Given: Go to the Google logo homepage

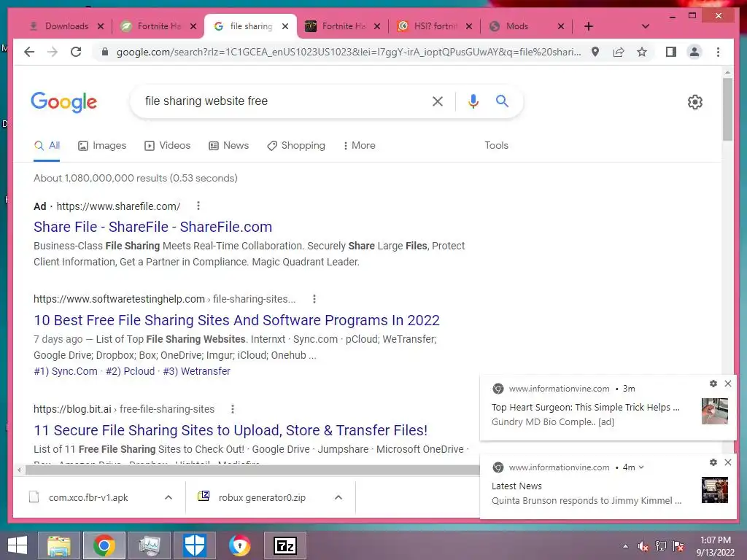Looking at the screenshot, I should (64, 102).
